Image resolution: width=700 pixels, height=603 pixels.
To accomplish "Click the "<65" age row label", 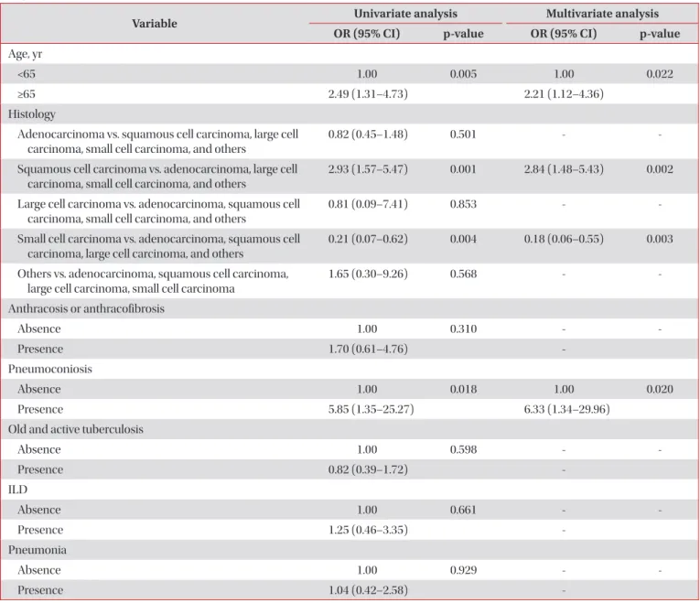I will tap(27, 74).
